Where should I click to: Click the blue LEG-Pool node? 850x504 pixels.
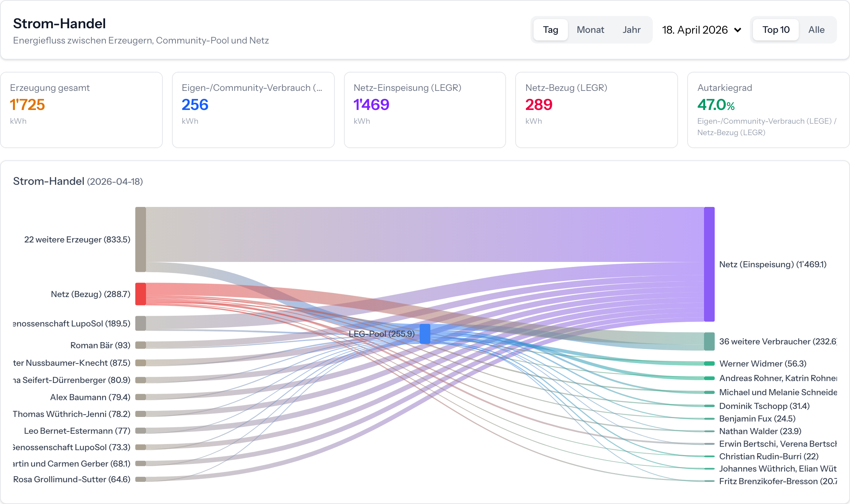pos(425,334)
